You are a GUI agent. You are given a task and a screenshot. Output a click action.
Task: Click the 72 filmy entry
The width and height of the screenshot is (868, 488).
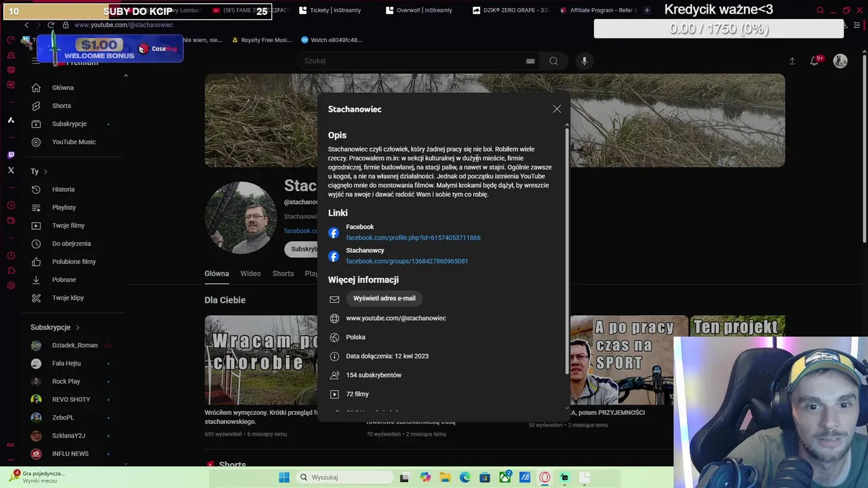click(357, 394)
